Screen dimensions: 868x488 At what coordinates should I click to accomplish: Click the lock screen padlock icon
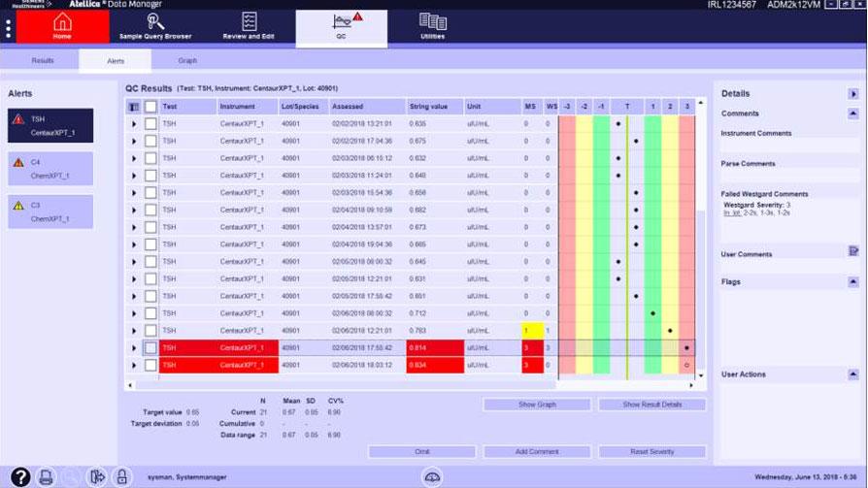click(121, 477)
